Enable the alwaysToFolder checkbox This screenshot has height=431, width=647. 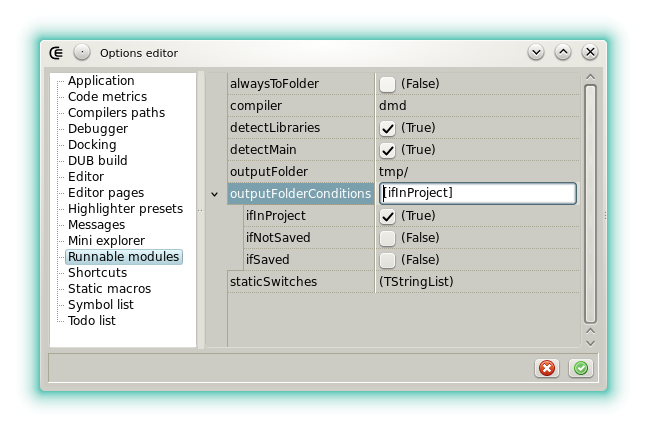387,84
